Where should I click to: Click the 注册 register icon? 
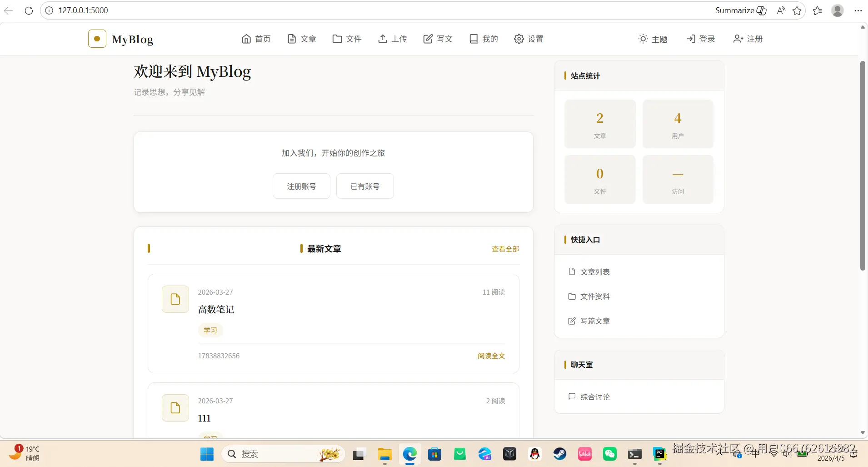coord(736,39)
